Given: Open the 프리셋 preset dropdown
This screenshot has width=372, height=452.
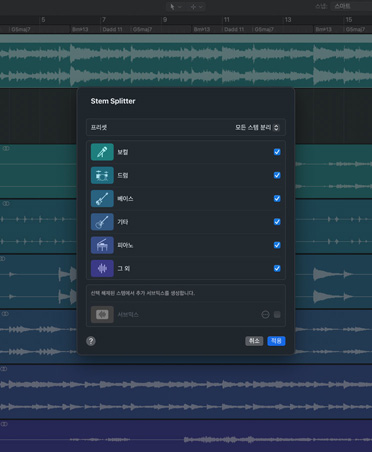Looking at the screenshot, I should coord(257,128).
